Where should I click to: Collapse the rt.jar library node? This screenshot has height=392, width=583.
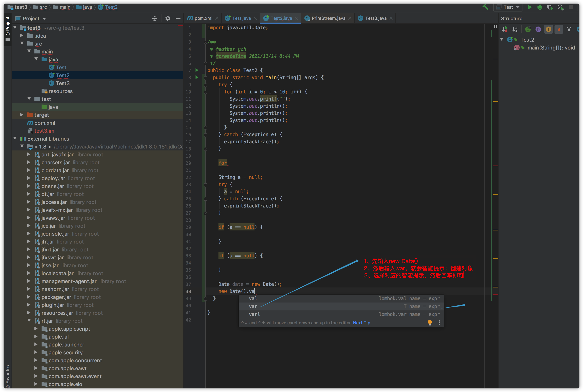tap(29, 321)
